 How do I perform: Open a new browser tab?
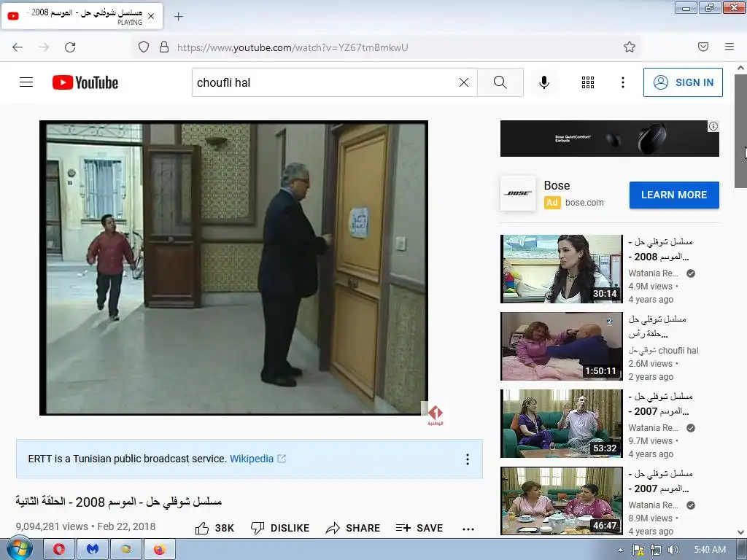(178, 17)
